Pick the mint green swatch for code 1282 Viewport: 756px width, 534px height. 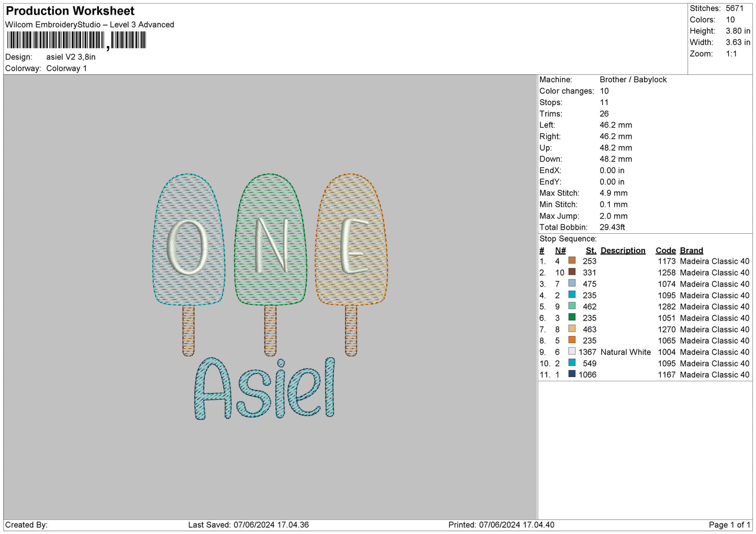click(x=572, y=306)
